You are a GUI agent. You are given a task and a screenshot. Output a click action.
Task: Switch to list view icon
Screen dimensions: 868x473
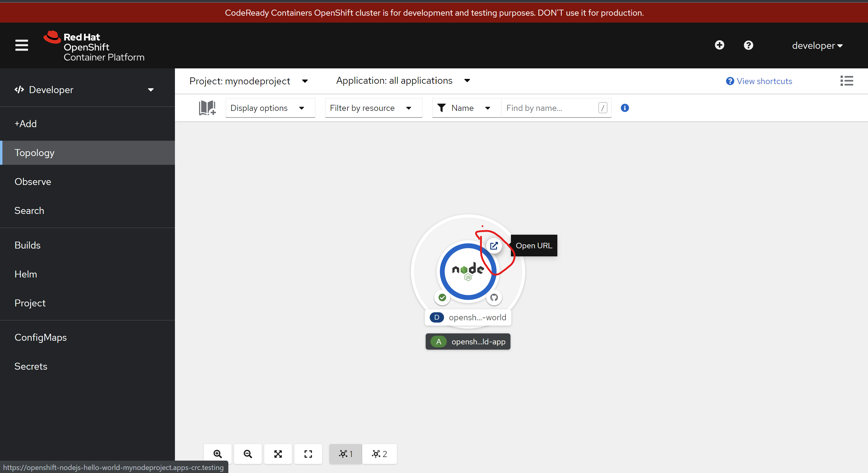(x=846, y=81)
